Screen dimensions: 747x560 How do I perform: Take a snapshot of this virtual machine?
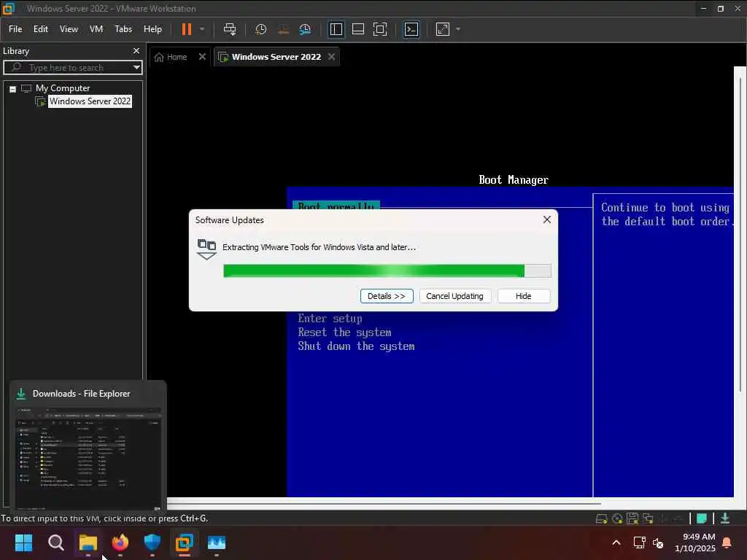pos(260,29)
